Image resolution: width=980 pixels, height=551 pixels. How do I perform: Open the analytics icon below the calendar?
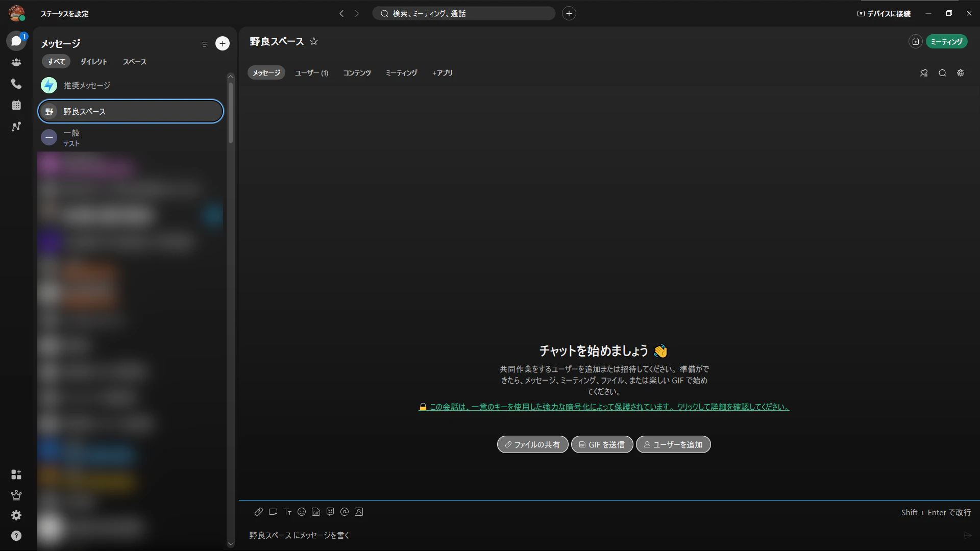(16, 127)
